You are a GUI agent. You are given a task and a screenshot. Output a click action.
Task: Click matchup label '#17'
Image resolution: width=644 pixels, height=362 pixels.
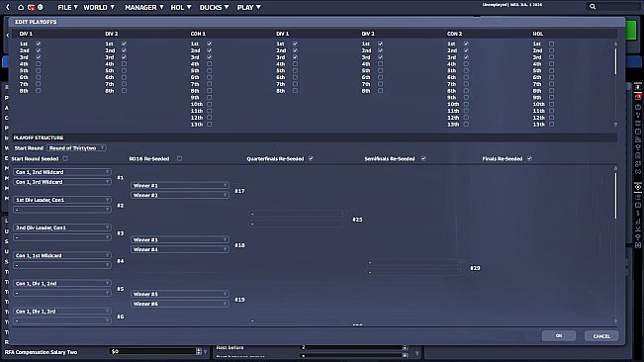pos(239,191)
